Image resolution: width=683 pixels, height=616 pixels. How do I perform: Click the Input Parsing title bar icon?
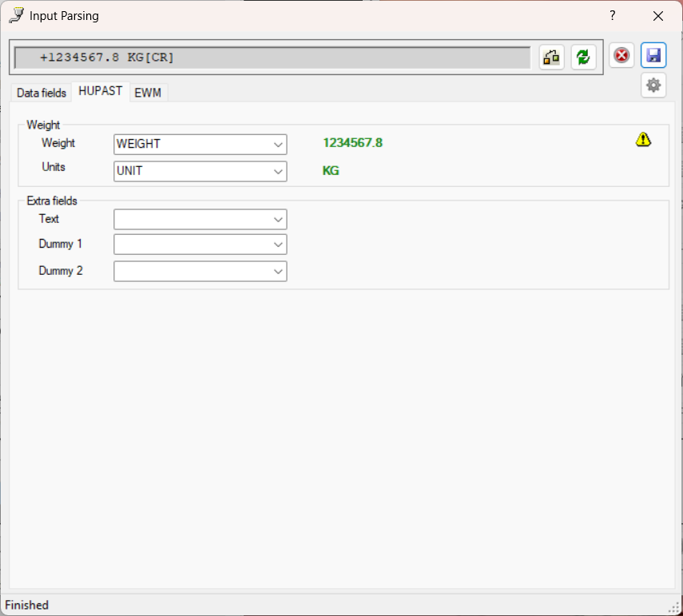pos(16,16)
